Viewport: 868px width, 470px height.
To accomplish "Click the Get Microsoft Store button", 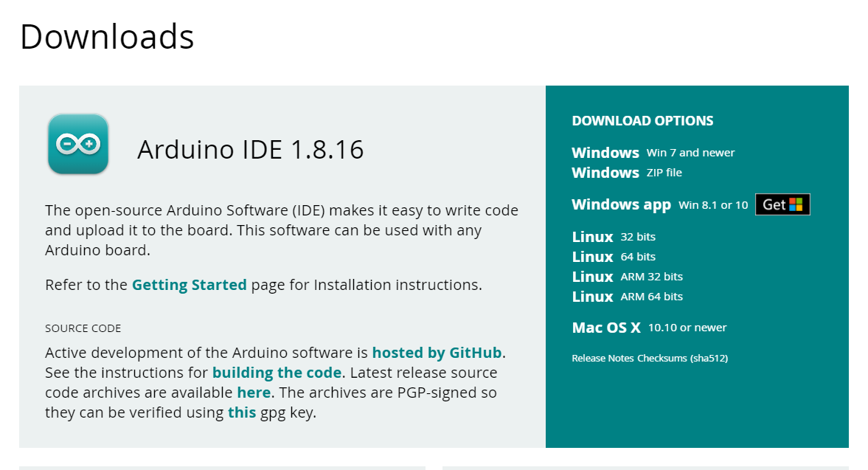I will (x=782, y=205).
